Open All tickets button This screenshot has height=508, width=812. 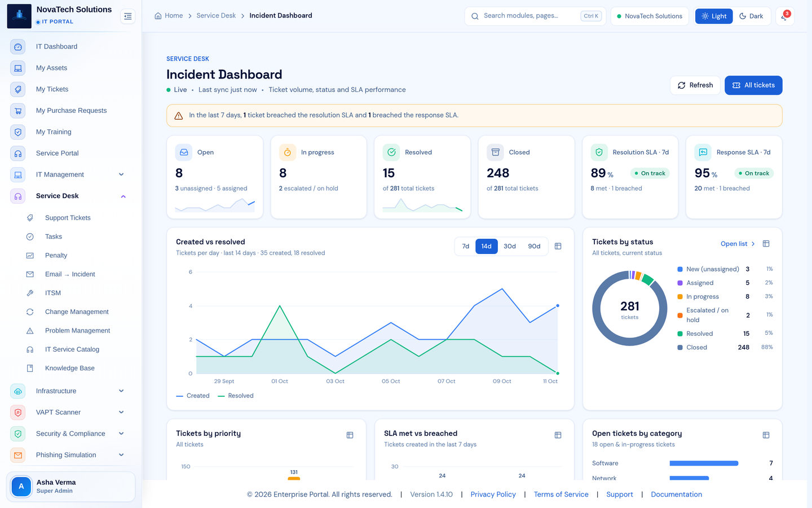[753, 85]
